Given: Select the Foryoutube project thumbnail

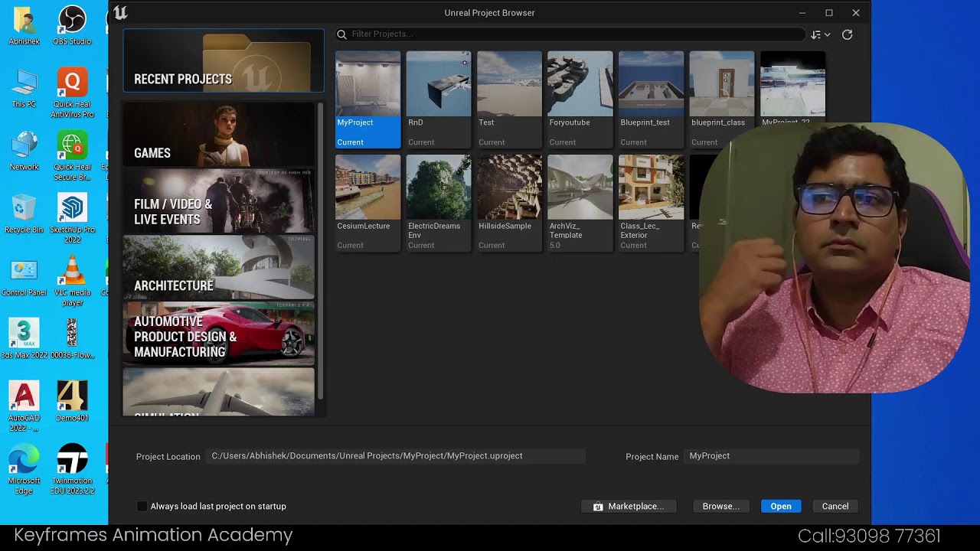Looking at the screenshot, I should coord(580,99).
